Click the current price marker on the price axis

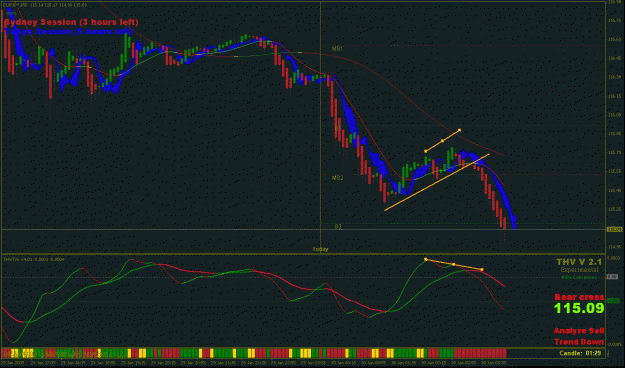tap(614, 229)
